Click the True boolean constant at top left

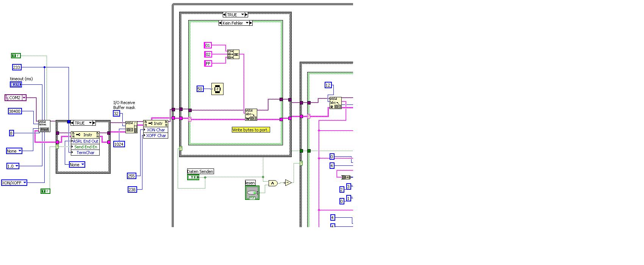coord(16,56)
